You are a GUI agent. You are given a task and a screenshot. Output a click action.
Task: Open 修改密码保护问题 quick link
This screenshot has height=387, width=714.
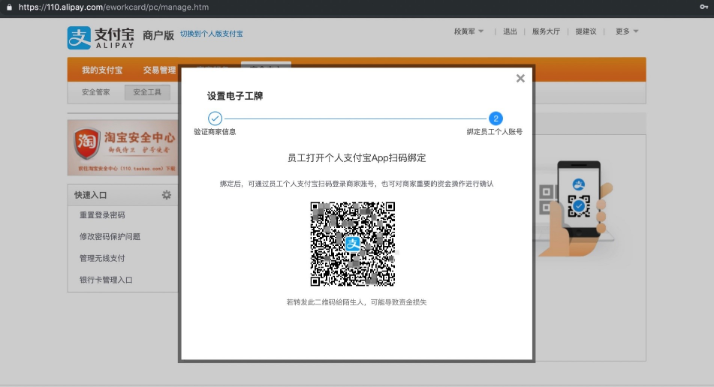click(x=110, y=236)
